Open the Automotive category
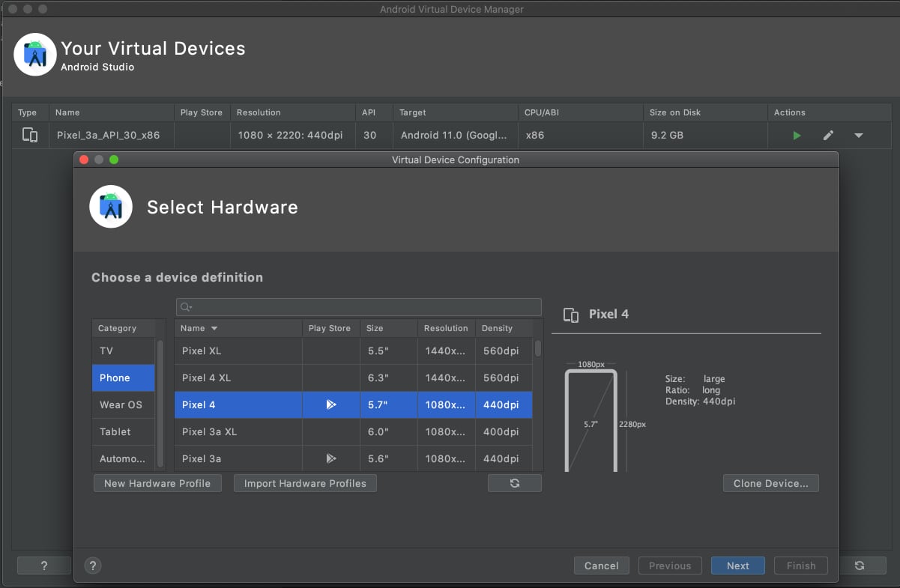Screen dimensions: 900x588 (x=124, y=458)
